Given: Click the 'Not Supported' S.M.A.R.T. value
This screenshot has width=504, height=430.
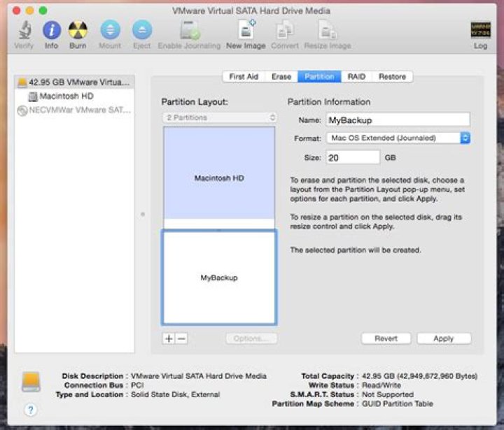Looking at the screenshot, I should pos(388,394).
